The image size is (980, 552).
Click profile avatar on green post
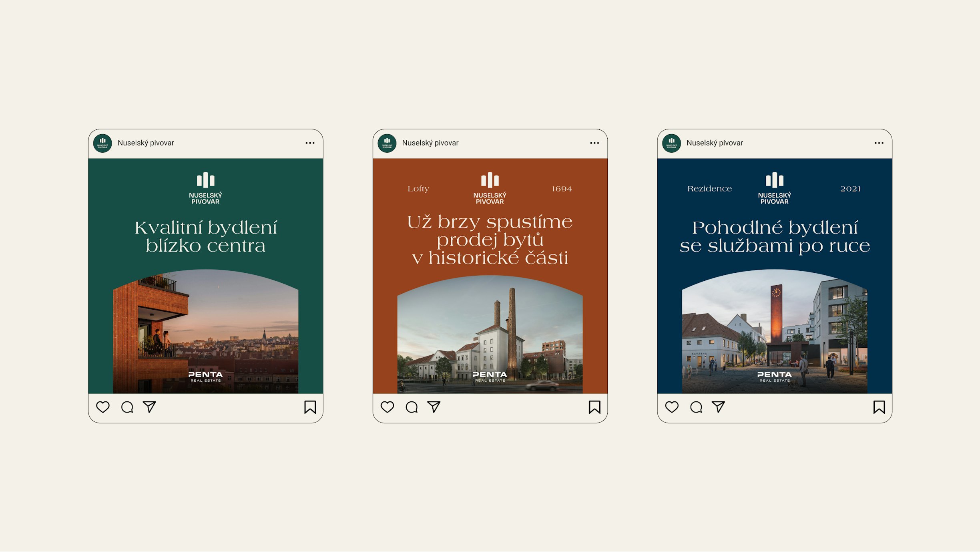pos(102,143)
